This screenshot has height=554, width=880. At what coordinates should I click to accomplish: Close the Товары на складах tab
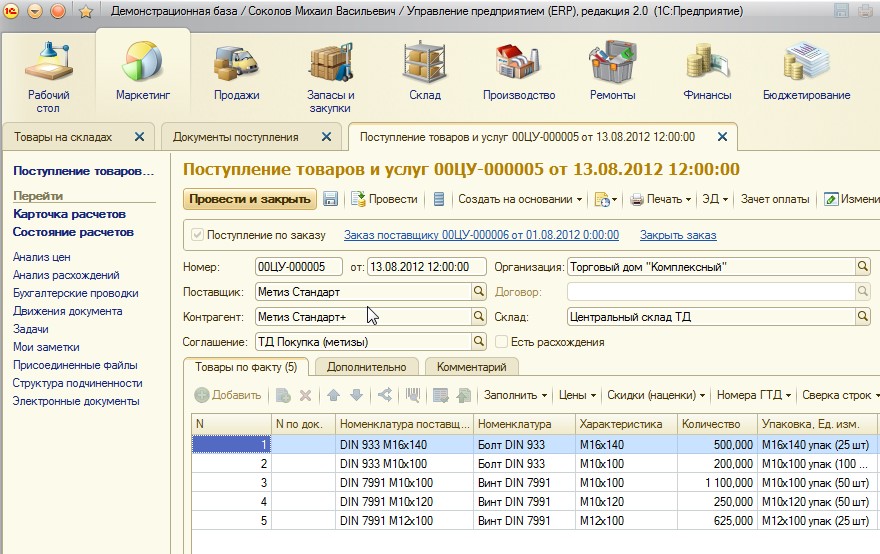tap(139, 136)
